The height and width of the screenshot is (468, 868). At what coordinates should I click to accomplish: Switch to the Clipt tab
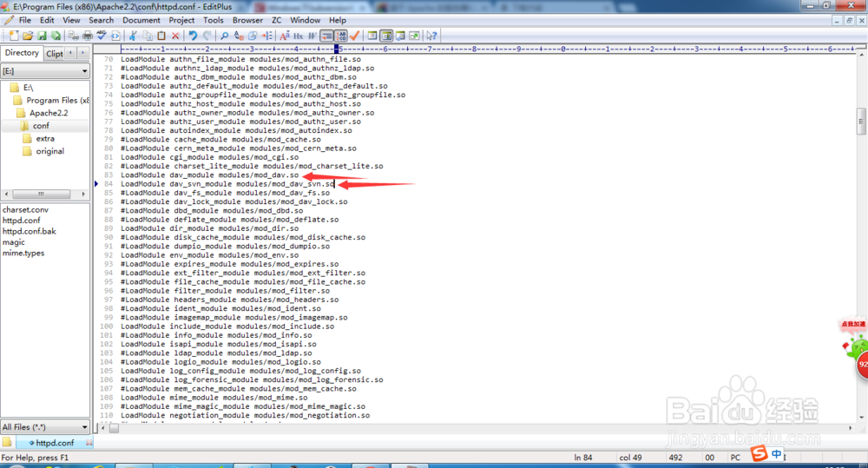[x=54, y=53]
